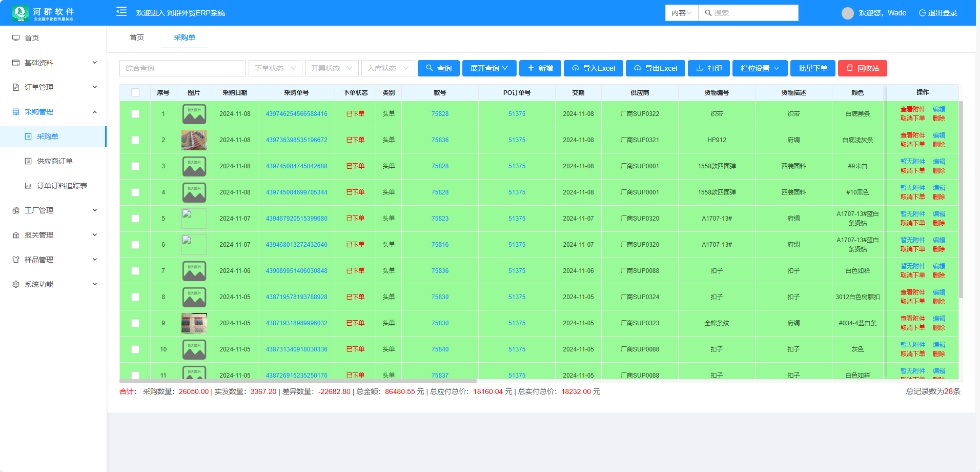This screenshot has width=980, height=472.
Task: Click the 综合查询 input field
Action: [x=182, y=68]
